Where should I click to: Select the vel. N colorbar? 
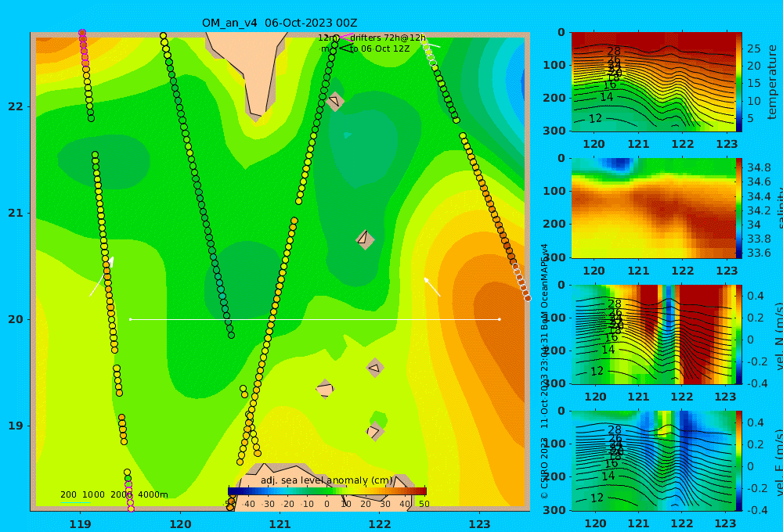[739, 334]
